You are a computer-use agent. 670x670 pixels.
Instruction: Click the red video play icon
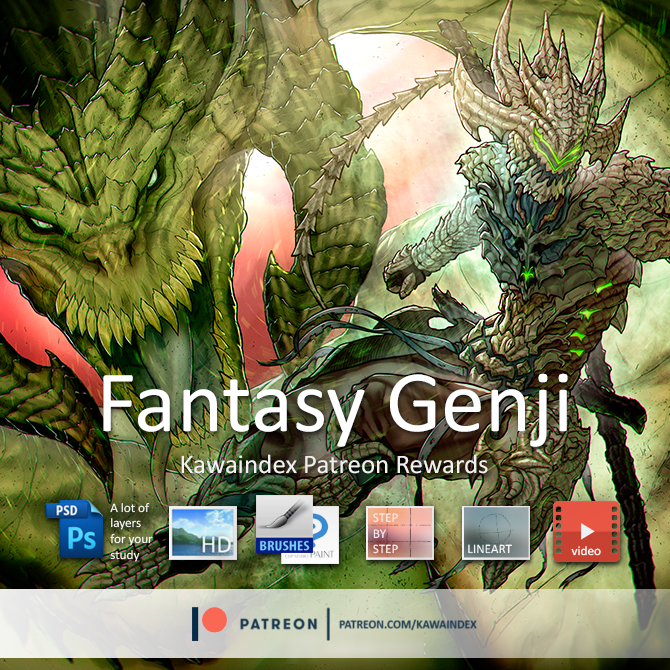click(x=586, y=532)
